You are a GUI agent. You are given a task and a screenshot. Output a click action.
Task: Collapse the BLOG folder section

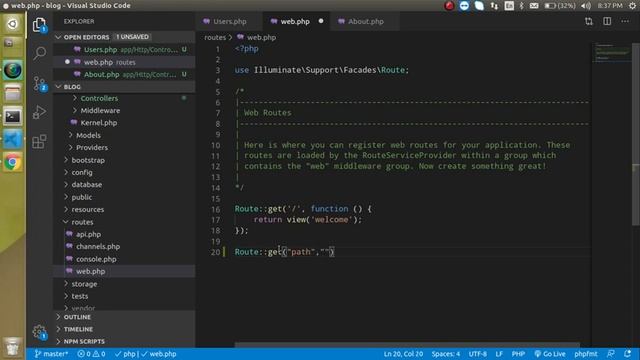point(124,87)
